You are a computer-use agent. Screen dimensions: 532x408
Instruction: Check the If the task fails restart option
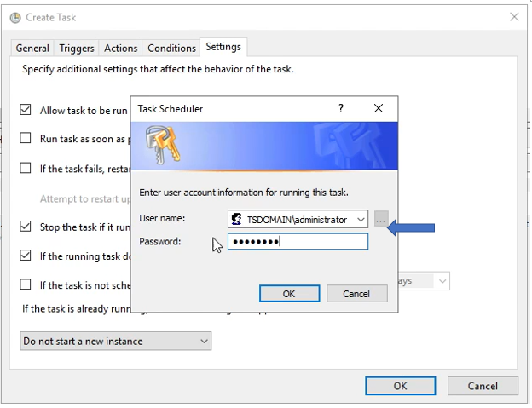click(x=25, y=168)
